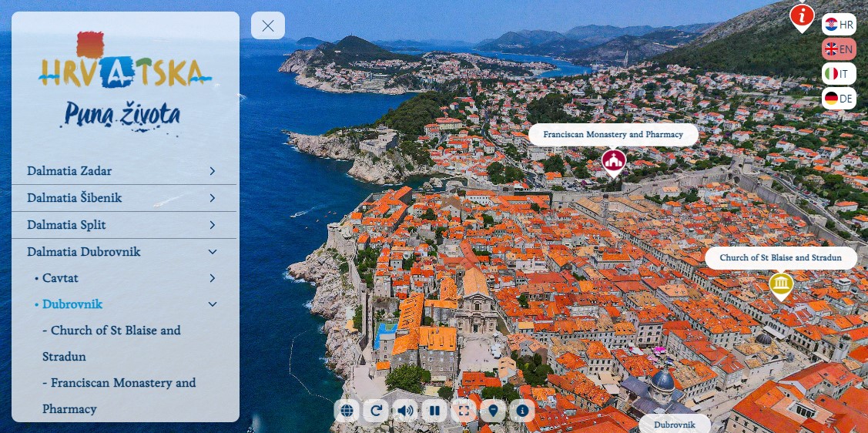Screen dimensions: 868x433
Task: Expand the Cavtat submenu chevron
Action: point(212,278)
